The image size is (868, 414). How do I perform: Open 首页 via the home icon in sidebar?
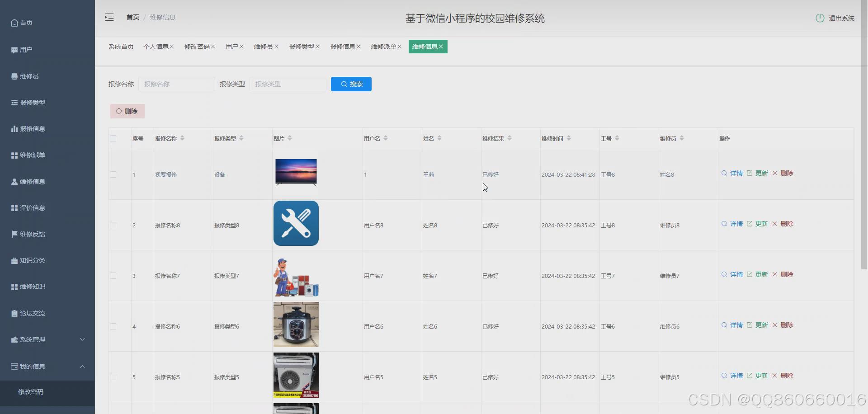14,22
